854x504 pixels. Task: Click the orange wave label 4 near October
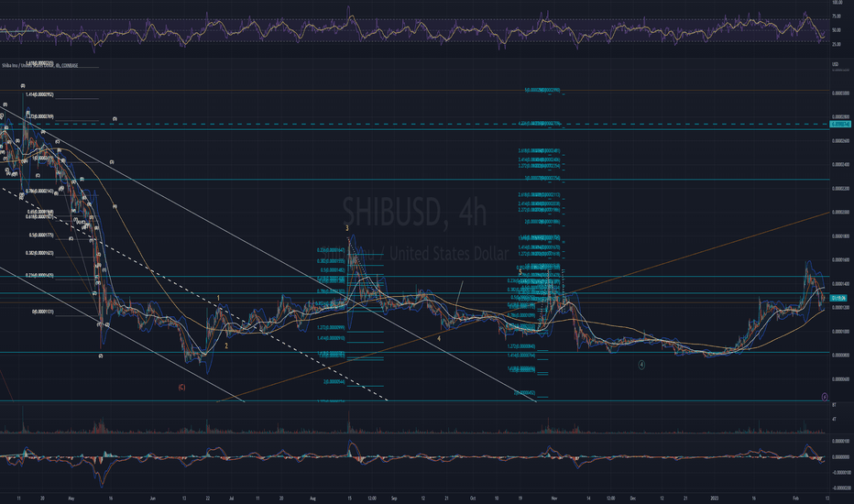point(439,338)
